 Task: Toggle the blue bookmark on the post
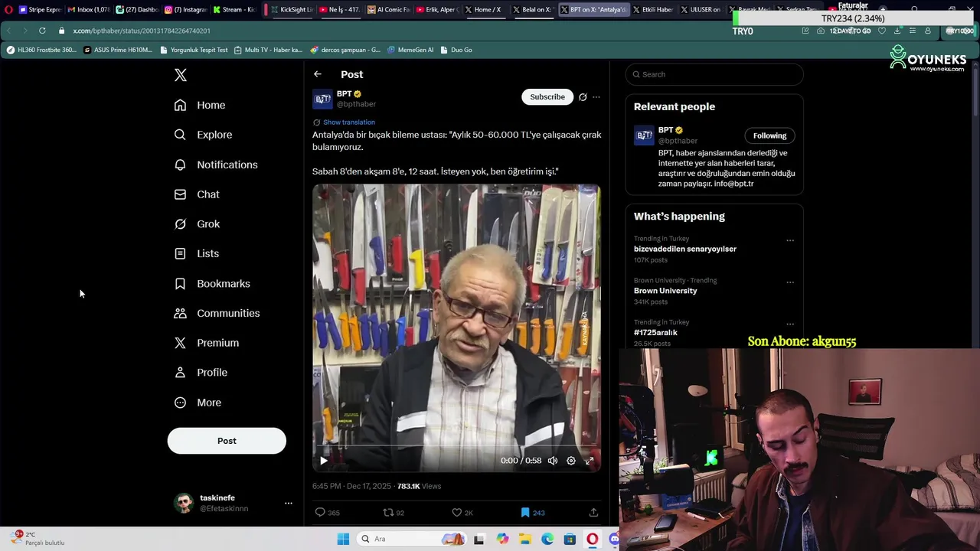525,512
